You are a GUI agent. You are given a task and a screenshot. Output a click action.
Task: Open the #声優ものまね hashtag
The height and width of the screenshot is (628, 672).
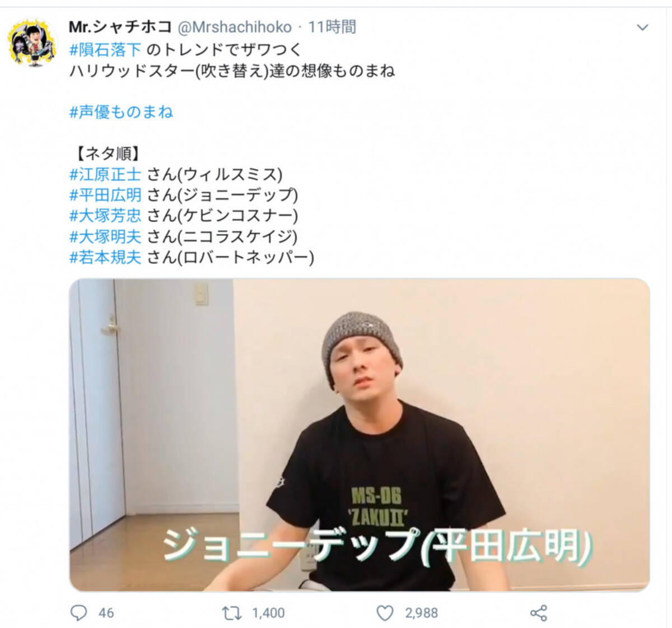click(121, 112)
